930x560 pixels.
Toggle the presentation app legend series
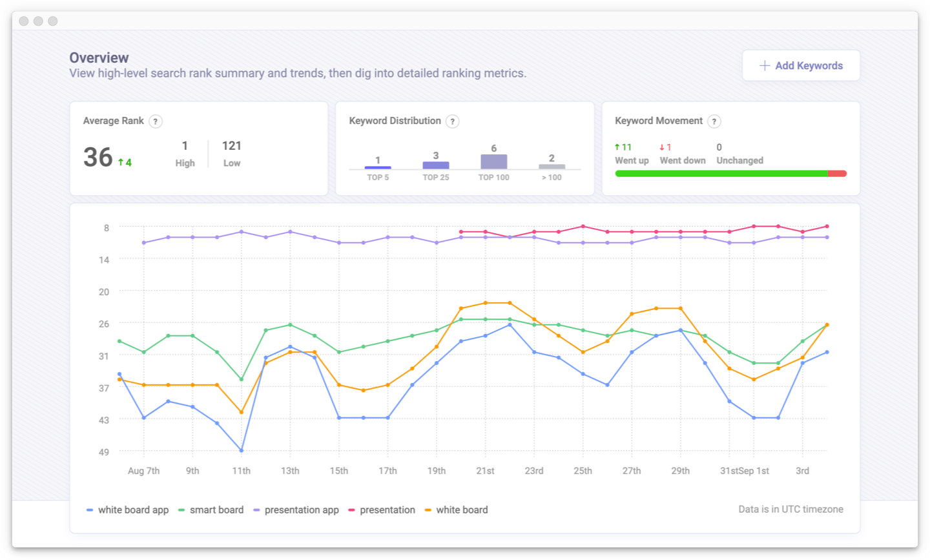click(x=296, y=510)
